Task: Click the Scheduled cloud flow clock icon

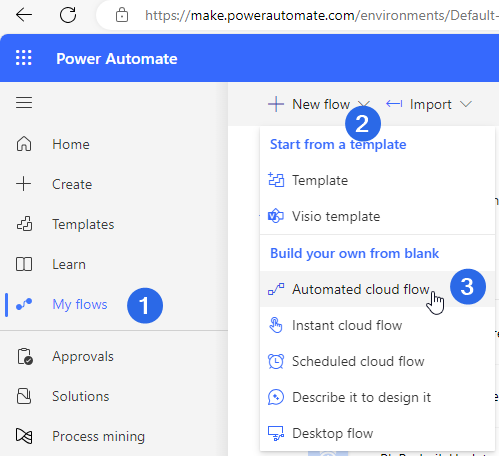Action: click(276, 361)
